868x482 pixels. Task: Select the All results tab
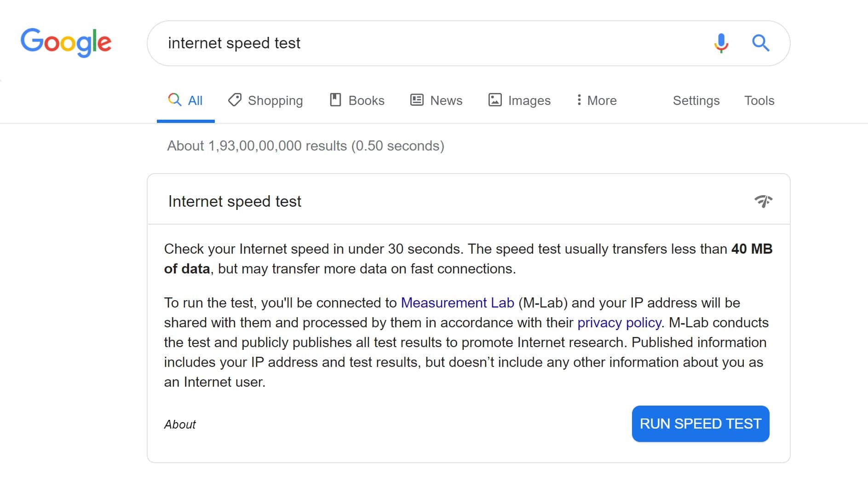[x=186, y=100]
